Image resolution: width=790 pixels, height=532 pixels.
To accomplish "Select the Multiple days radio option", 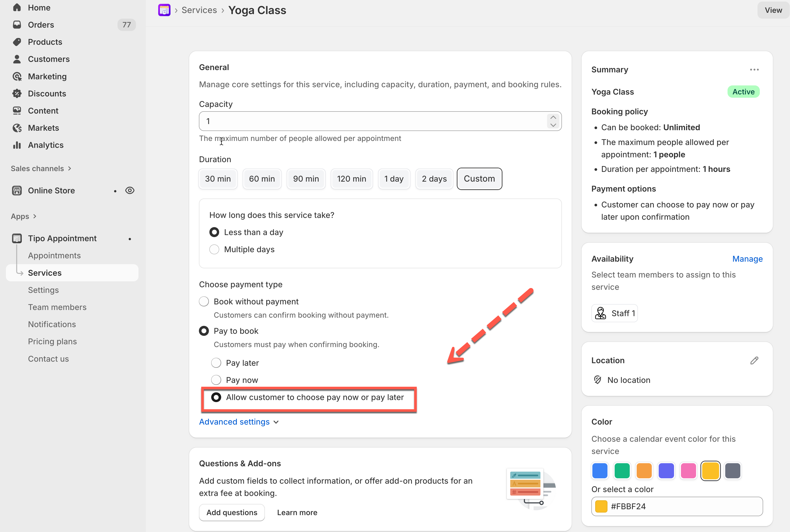I will tap(214, 249).
